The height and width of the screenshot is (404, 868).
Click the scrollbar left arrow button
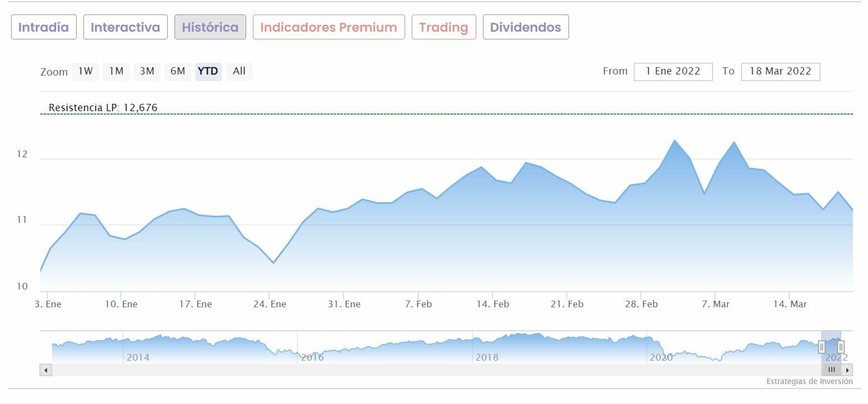46,370
